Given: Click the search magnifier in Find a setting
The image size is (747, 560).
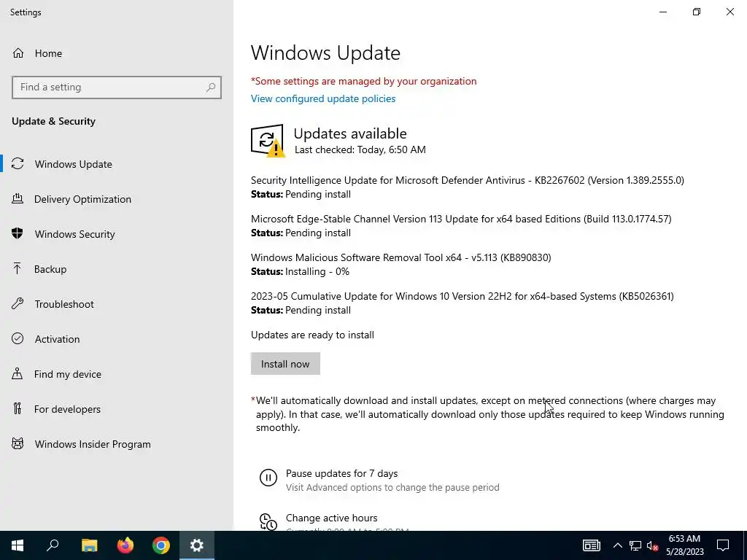Looking at the screenshot, I should tap(211, 87).
